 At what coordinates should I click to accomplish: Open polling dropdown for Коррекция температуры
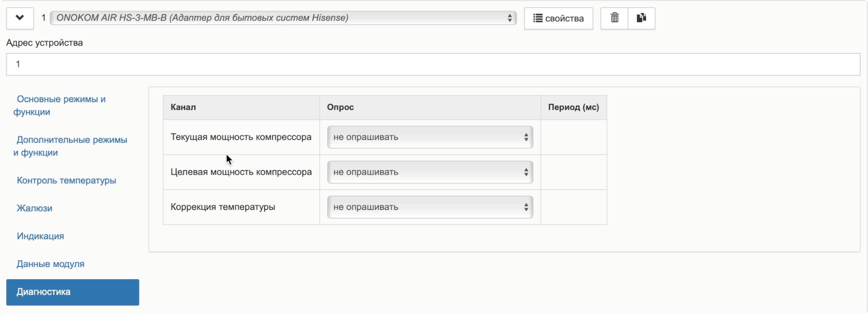430,207
